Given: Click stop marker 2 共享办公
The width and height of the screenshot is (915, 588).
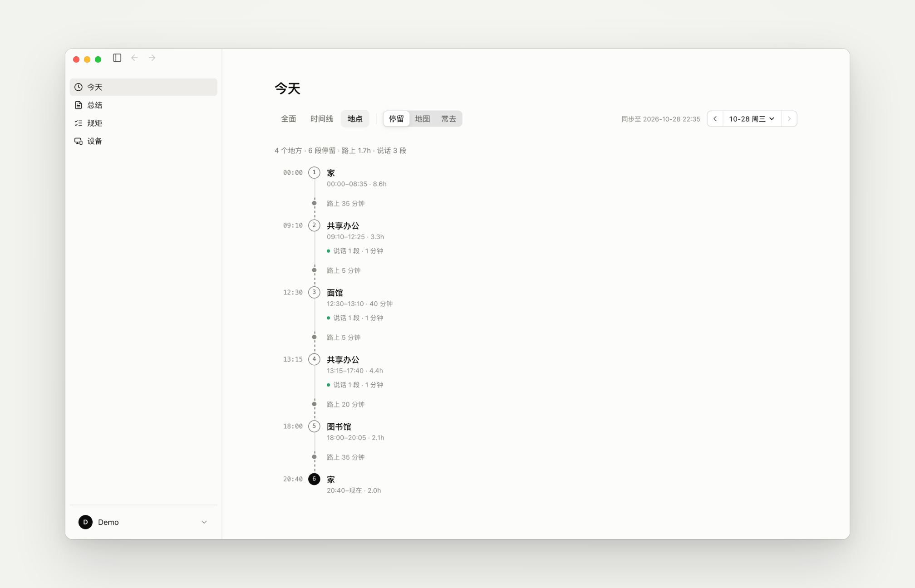Looking at the screenshot, I should (x=314, y=225).
